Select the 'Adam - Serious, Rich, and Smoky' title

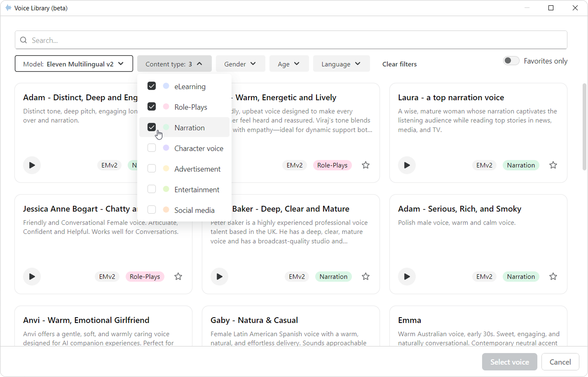[460, 209]
